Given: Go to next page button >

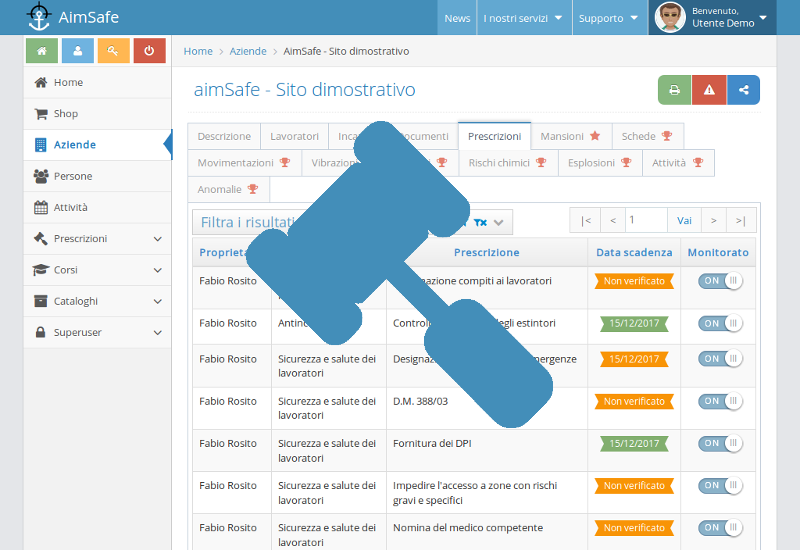Looking at the screenshot, I should click(x=714, y=220).
